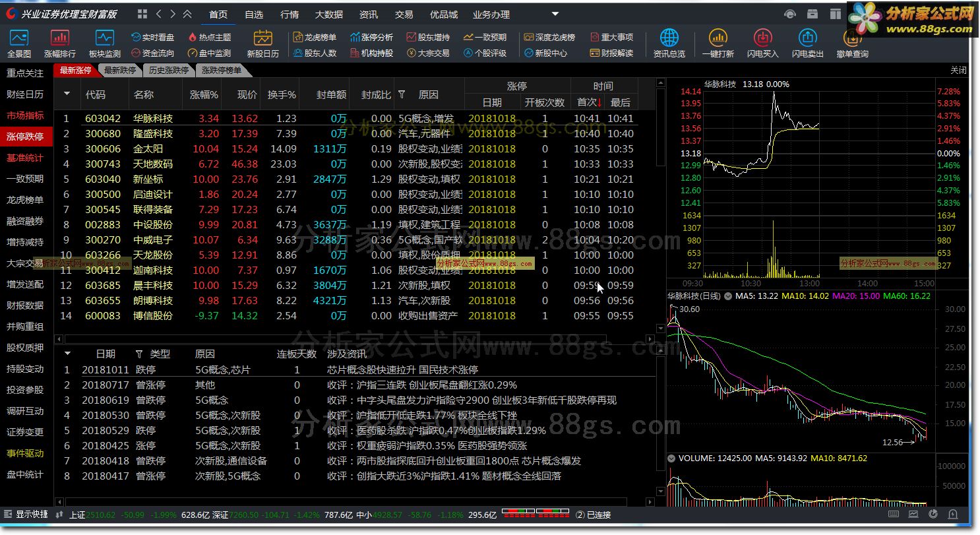Screen dimensions: 980x535
Task: Click 一键打新 one-click IPO subscribe
Action: (x=718, y=44)
